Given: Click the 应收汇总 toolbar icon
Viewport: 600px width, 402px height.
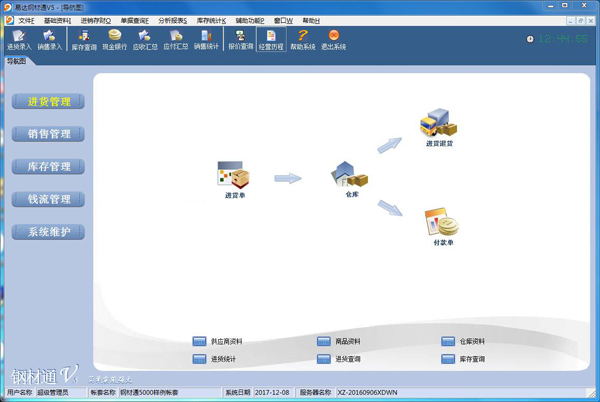Looking at the screenshot, I should point(145,39).
